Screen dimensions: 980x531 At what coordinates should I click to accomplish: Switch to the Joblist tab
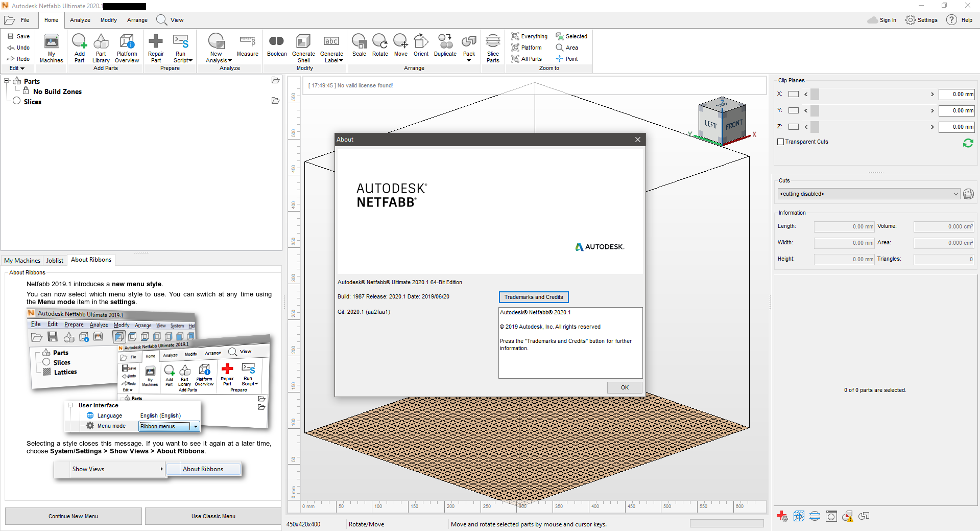[55, 260]
